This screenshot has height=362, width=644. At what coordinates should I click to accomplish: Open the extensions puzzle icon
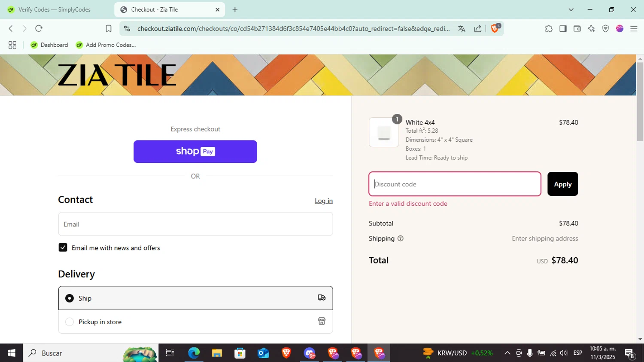[549, 29]
